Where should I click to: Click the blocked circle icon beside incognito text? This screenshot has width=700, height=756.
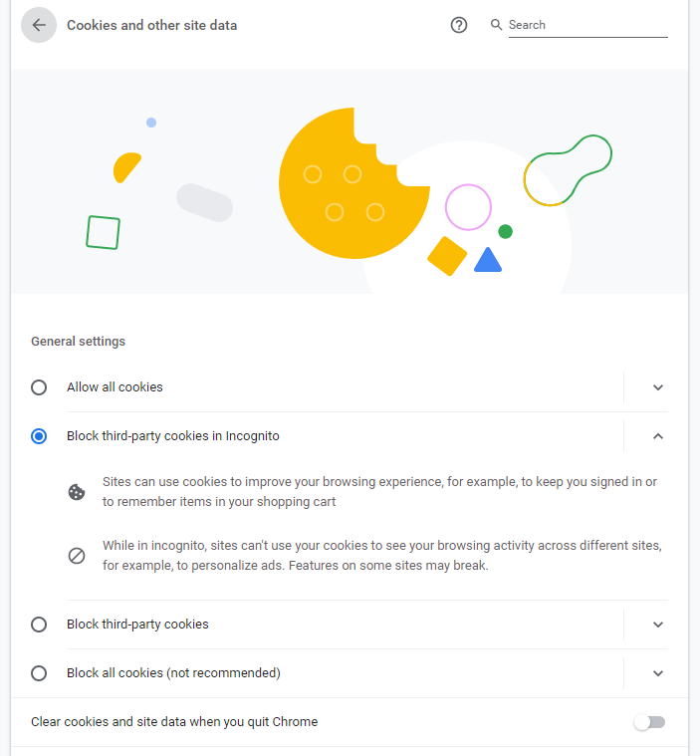tap(77, 556)
